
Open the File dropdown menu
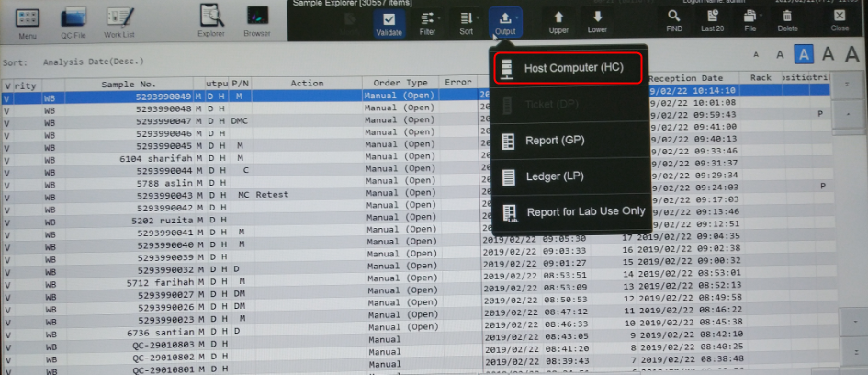pos(750,21)
